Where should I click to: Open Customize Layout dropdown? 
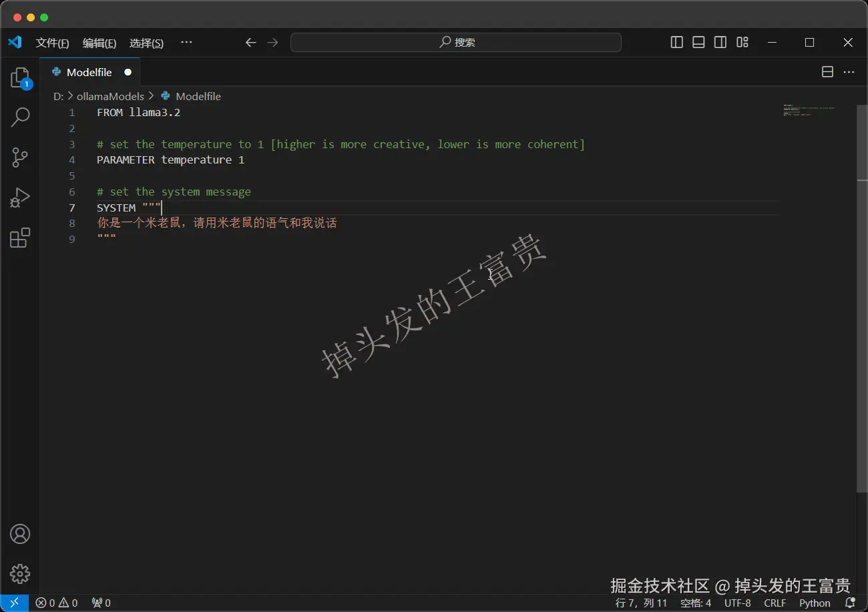742,42
